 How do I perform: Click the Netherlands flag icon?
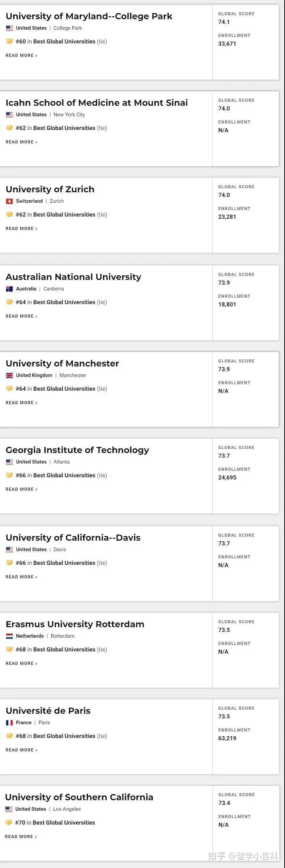pyautogui.click(x=9, y=636)
